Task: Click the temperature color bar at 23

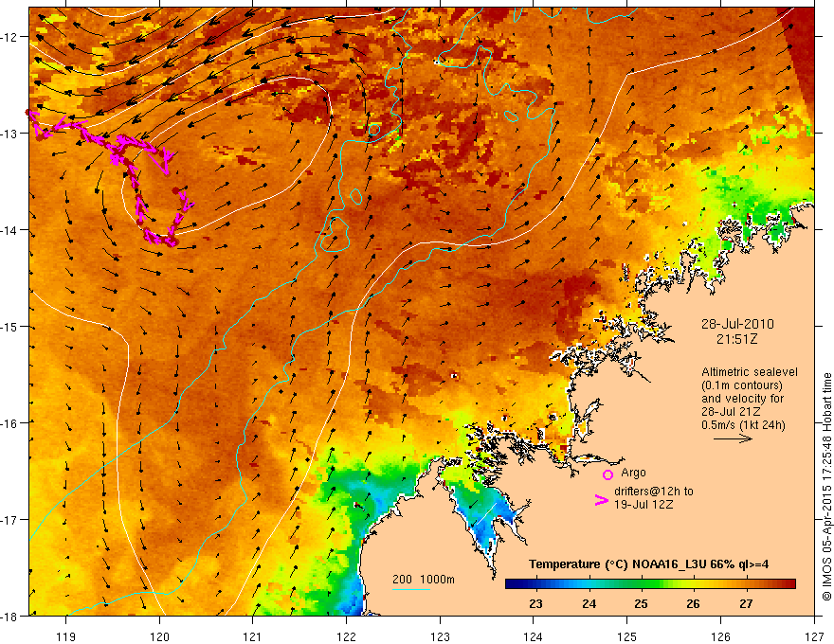Action: point(536,584)
